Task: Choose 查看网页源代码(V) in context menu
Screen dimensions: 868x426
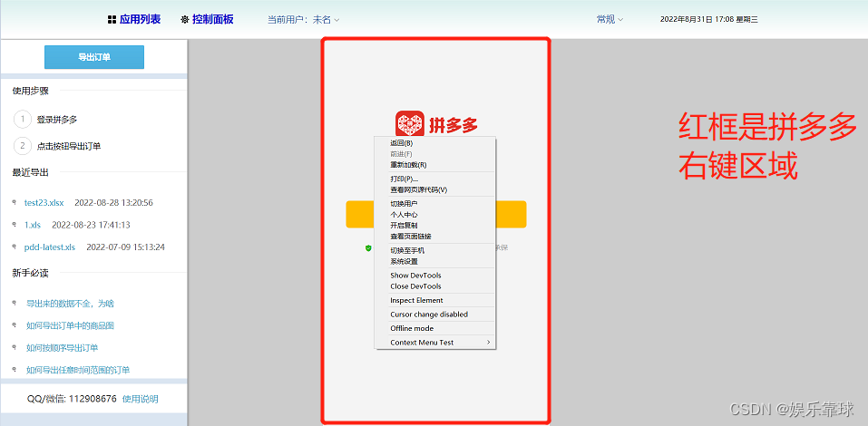Action: (435, 189)
